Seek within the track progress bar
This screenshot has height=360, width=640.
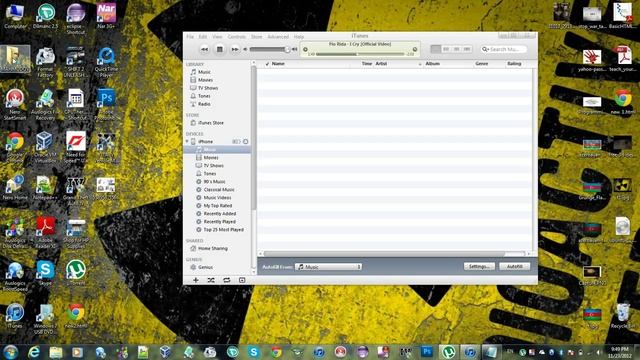(360, 54)
